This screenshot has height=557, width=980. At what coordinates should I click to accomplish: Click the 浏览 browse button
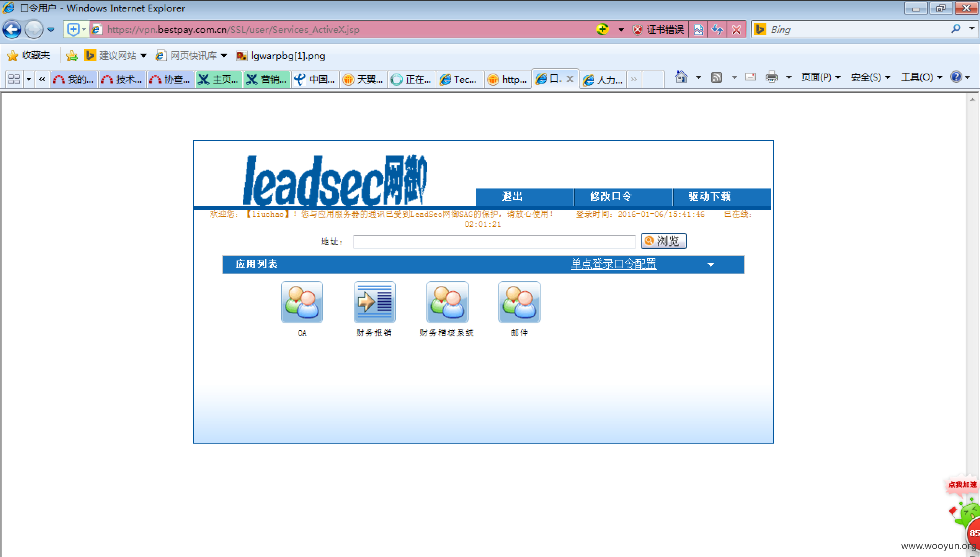tap(663, 241)
